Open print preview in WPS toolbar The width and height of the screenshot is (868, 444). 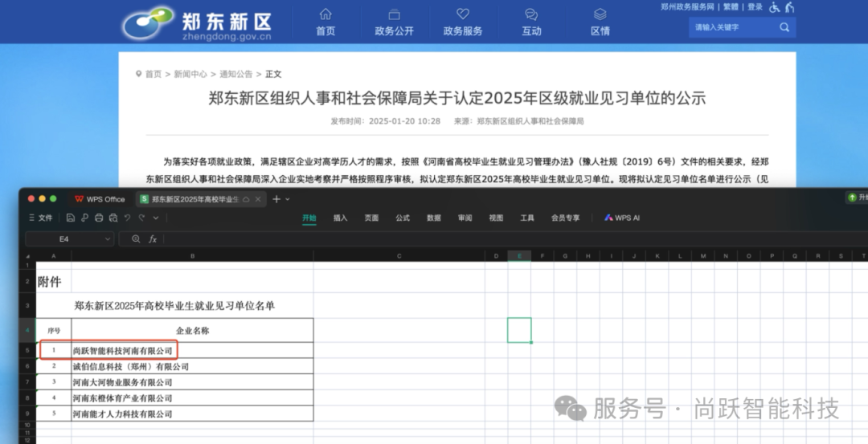coord(113,218)
